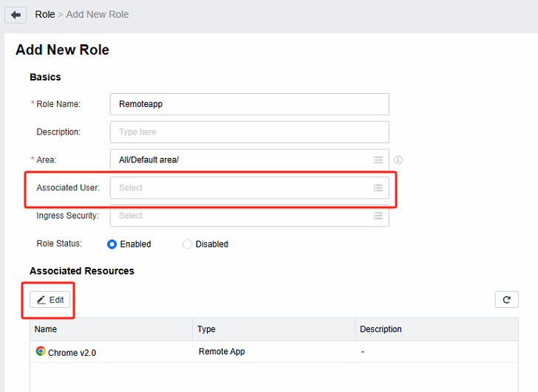The height and width of the screenshot is (392, 538).
Task: Click the Role Name input field
Action: pos(249,104)
